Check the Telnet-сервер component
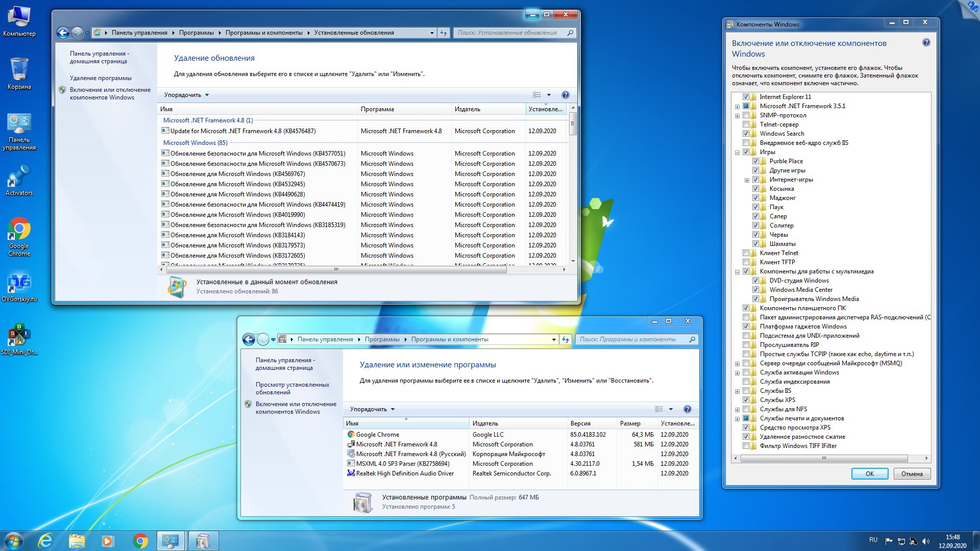Image resolution: width=980 pixels, height=551 pixels. (746, 124)
